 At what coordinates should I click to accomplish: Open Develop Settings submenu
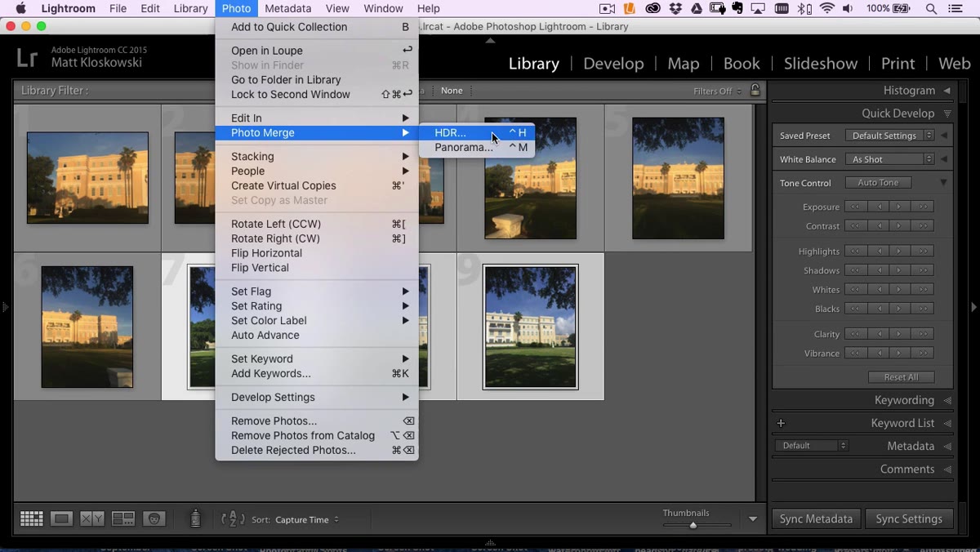[317, 397]
